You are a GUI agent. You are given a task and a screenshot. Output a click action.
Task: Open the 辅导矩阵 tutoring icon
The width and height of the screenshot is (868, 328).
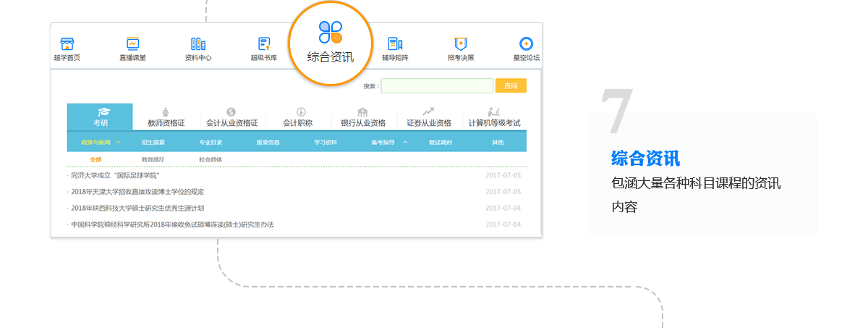pyautogui.click(x=395, y=44)
